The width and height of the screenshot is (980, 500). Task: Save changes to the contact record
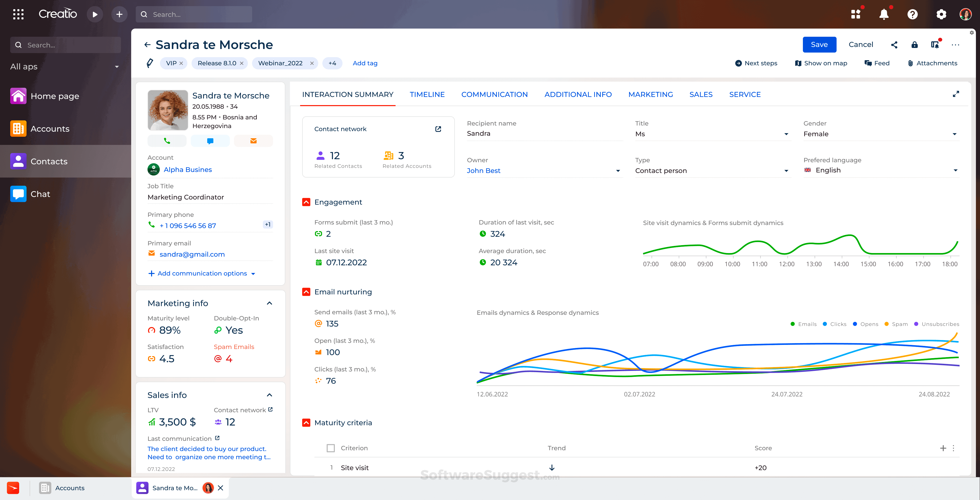click(819, 44)
